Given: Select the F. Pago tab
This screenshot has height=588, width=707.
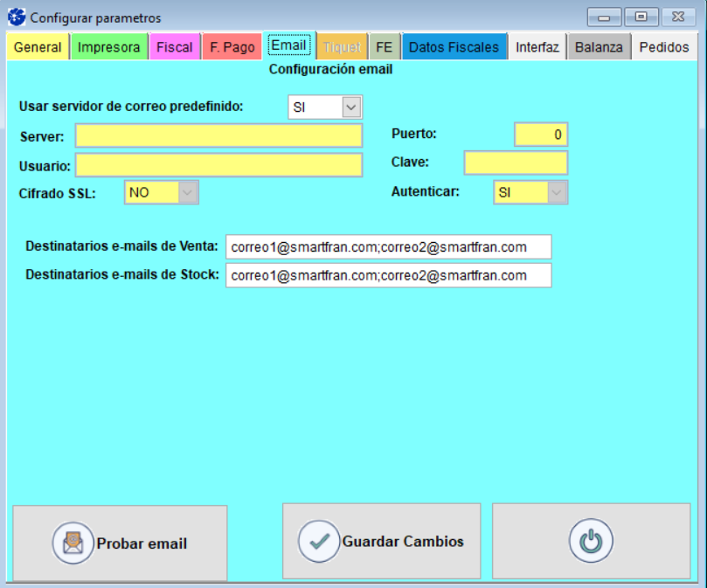Looking at the screenshot, I should click(232, 47).
